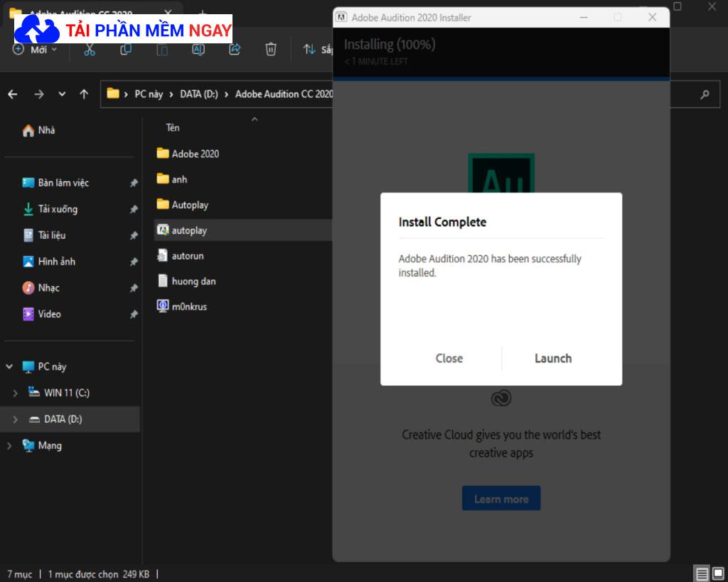Click the Tên column header

point(173,128)
